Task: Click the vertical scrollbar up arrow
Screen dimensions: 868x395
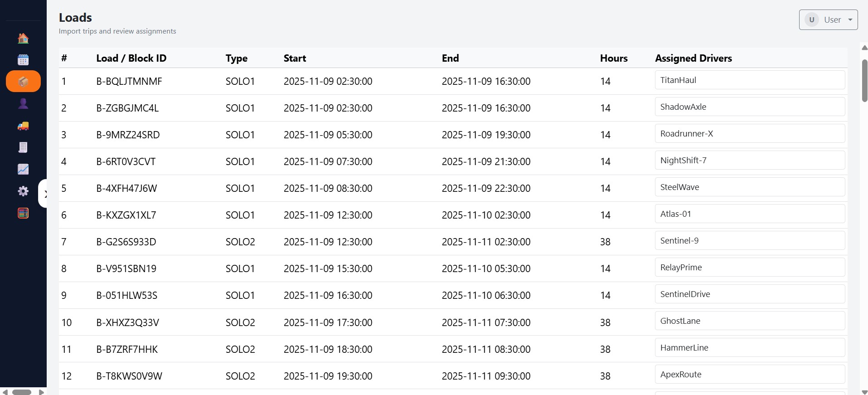Action: [864, 48]
